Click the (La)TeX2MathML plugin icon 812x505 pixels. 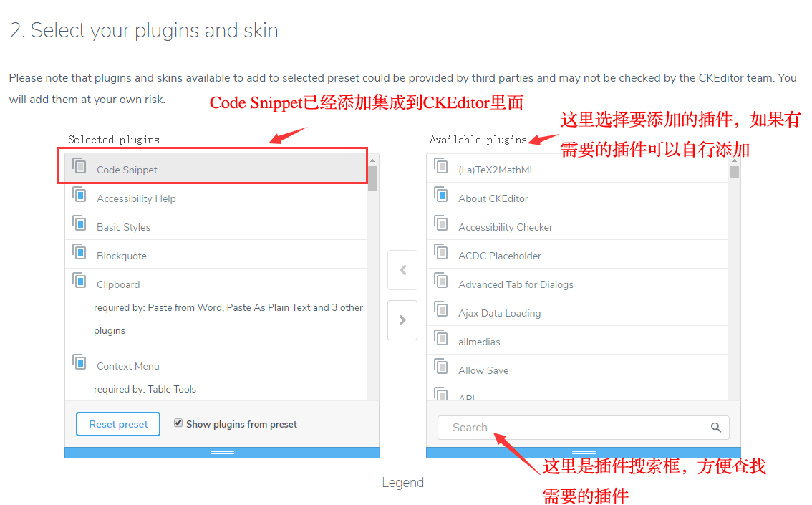(x=440, y=165)
